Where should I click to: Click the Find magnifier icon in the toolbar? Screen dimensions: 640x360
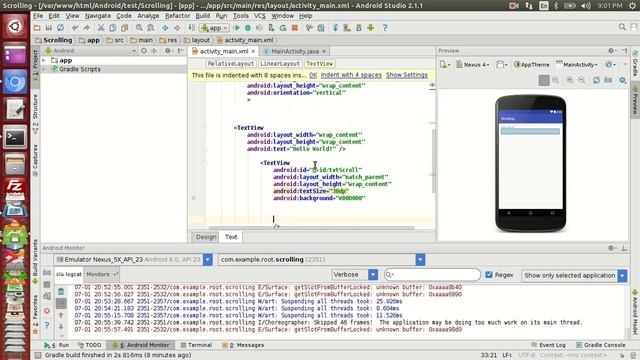point(139,28)
